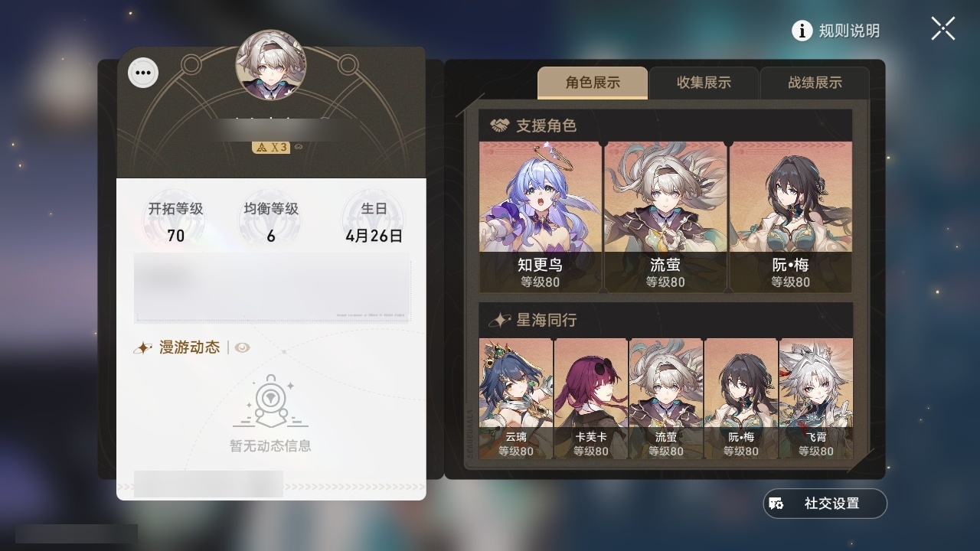Open the 战绩展示 tab
Screen dimensions: 980x551
pos(815,83)
